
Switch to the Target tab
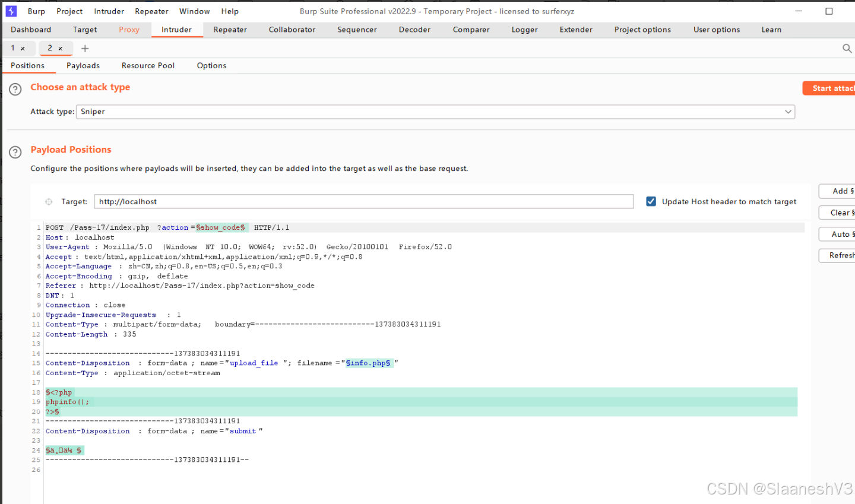[85, 30]
